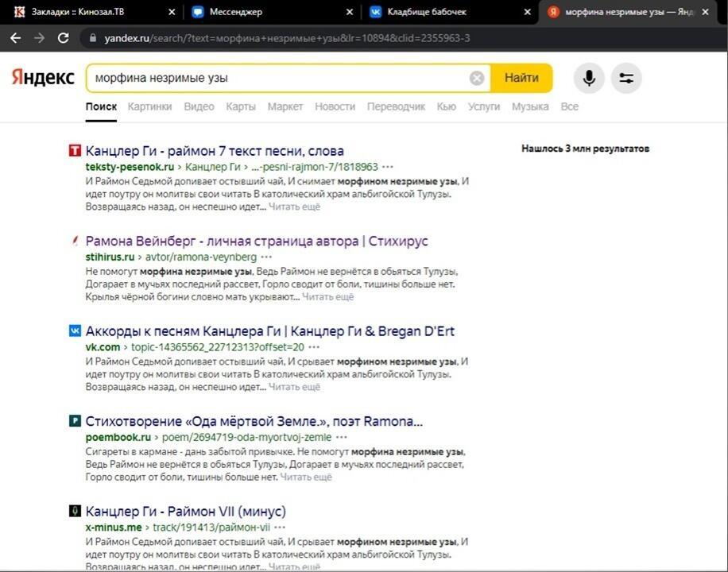The height and width of the screenshot is (572, 728).
Task: Click inside the search query input field
Action: pyautogui.click(x=278, y=78)
